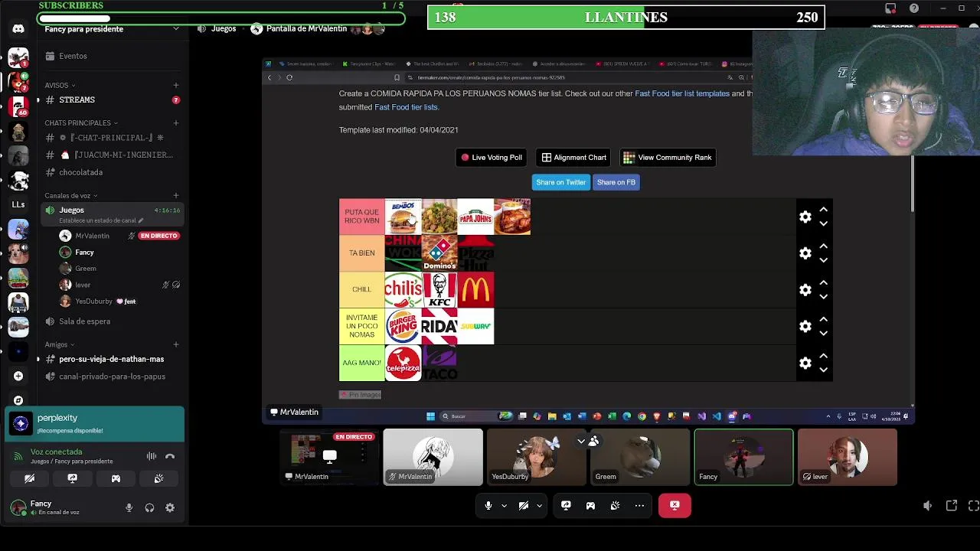Open settings gear for PUTA QUE RICO row
The height and width of the screenshot is (551, 980).
(805, 217)
